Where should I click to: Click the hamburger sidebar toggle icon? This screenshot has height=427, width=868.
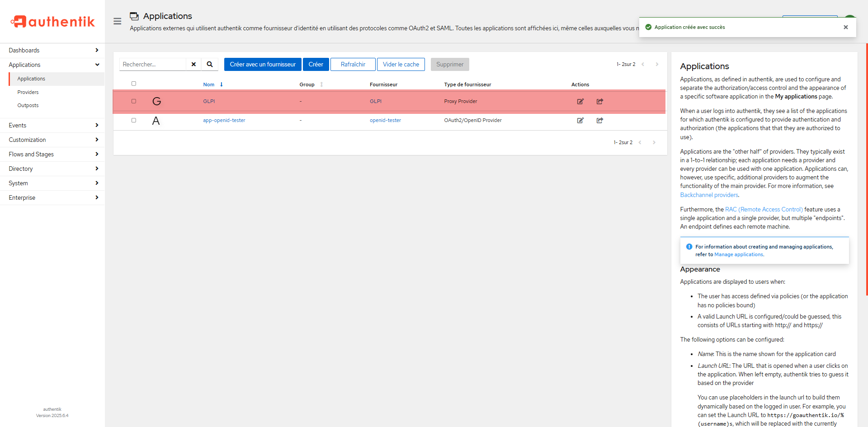(x=117, y=21)
